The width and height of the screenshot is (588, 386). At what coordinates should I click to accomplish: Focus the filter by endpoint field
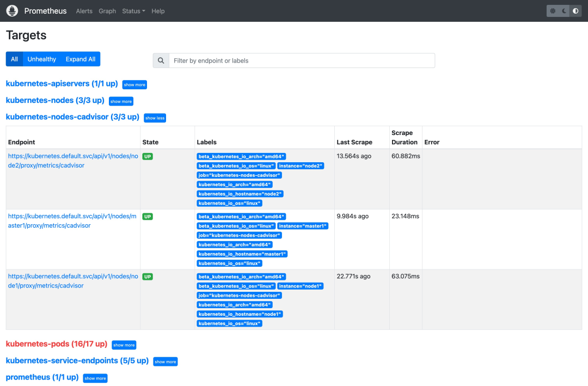click(301, 60)
